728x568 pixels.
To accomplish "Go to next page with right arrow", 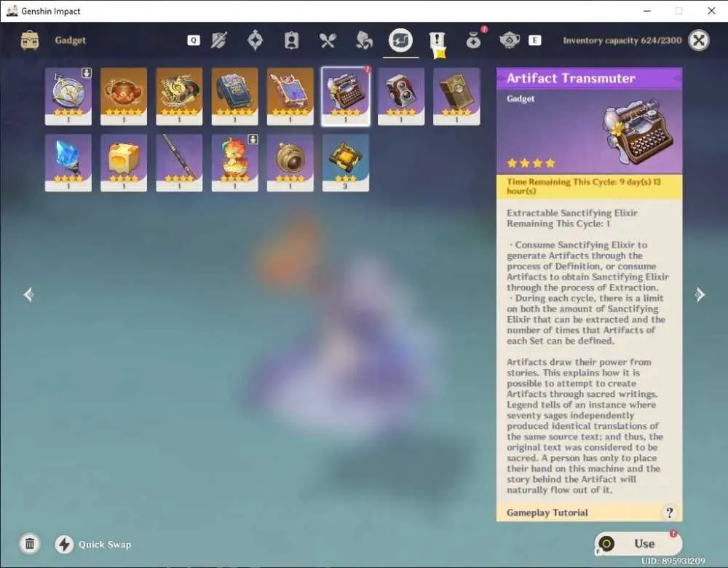I will [x=699, y=294].
